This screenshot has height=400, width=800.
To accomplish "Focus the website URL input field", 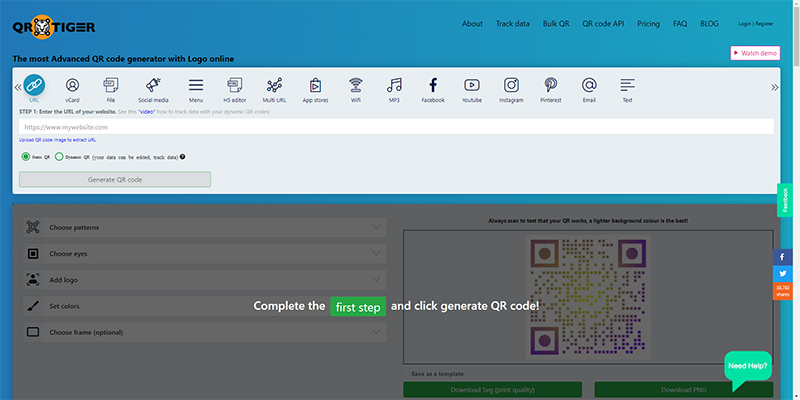I will [x=396, y=127].
